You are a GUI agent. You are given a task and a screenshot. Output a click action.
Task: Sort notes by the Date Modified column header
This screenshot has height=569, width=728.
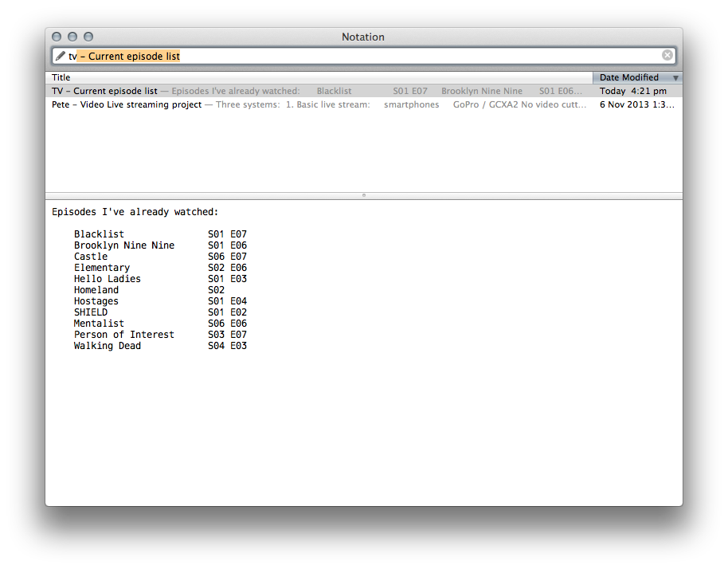coord(637,77)
